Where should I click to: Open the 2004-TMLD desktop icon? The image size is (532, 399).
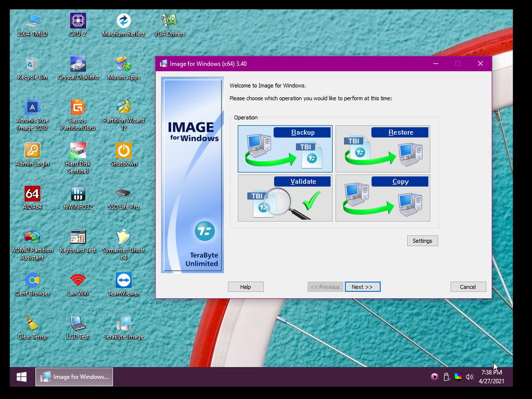[32, 25]
